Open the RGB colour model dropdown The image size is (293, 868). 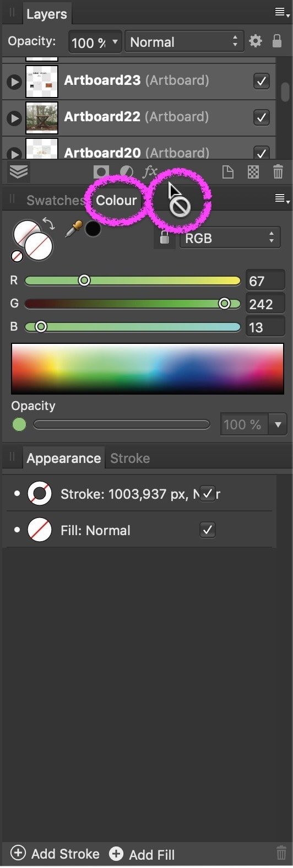(230, 238)
